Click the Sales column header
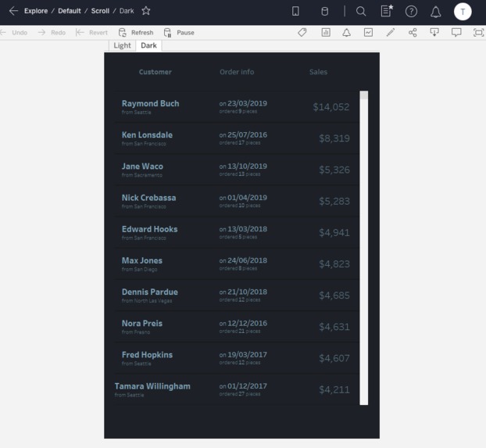 [x=318, y=72]
